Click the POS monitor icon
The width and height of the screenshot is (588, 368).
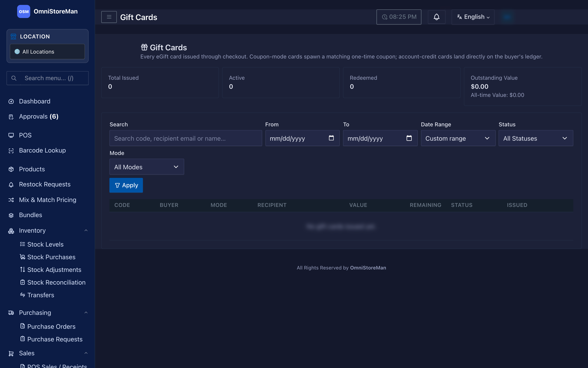[11, 135]
